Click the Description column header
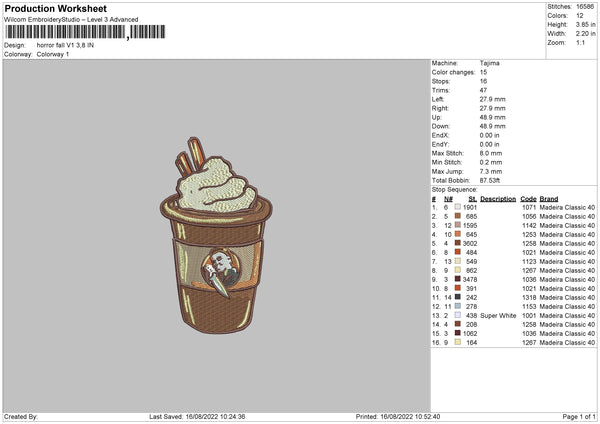The height and width of the screenshot is (424, 600). coord(498,199)
